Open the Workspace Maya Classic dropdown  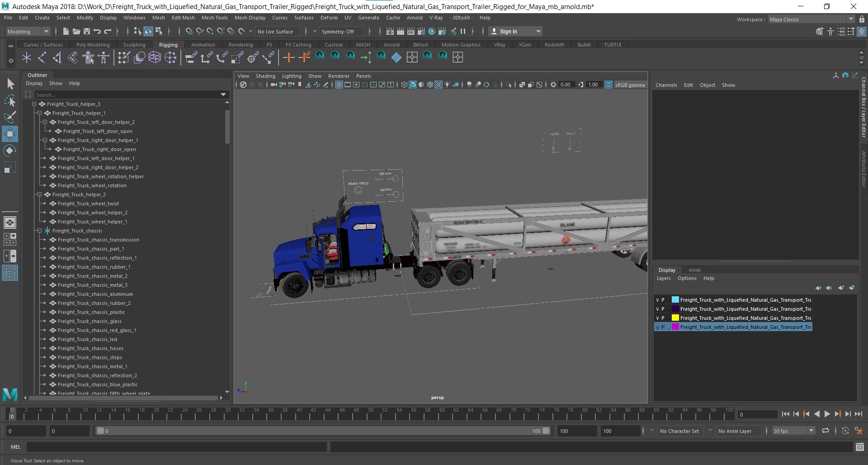pos(811,19)
